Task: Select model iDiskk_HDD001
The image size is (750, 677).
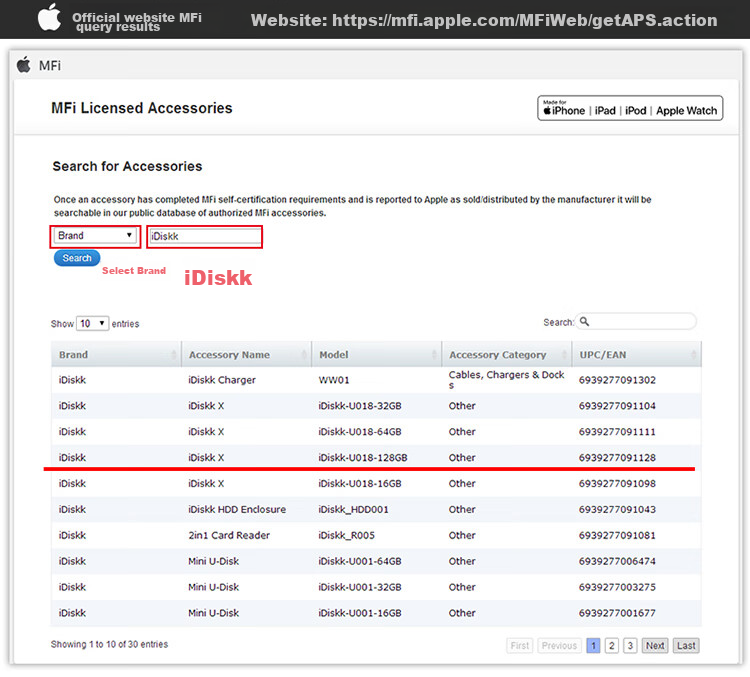Action: coord(353,510)
